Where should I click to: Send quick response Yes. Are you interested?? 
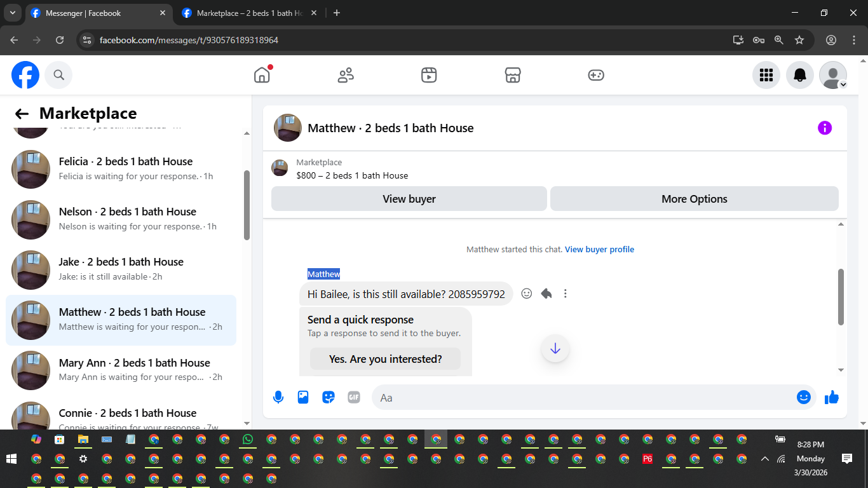click(385, 359)
